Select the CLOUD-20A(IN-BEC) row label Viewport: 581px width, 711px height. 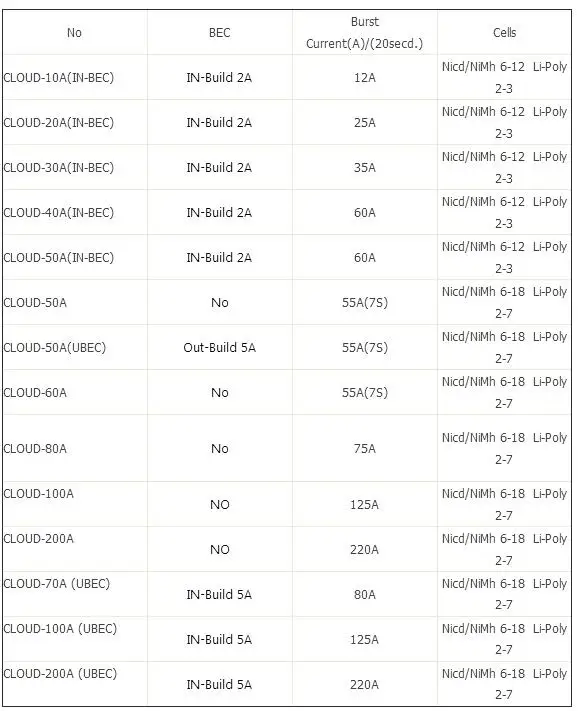point(59,122)
